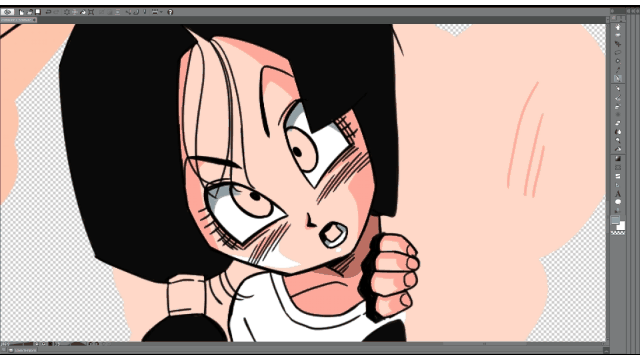Open the dropdown arrow beside the display icon
Screen dimensions: 640x360
162,12
